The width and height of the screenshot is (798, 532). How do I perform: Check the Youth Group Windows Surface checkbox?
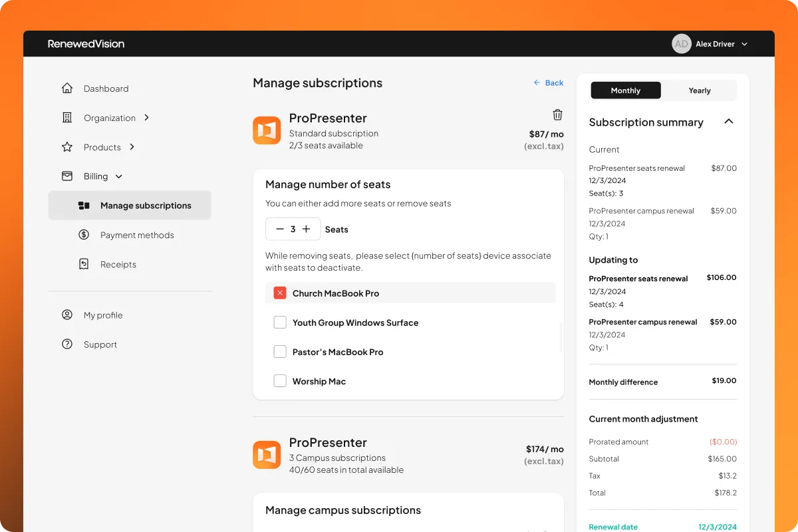280,322
